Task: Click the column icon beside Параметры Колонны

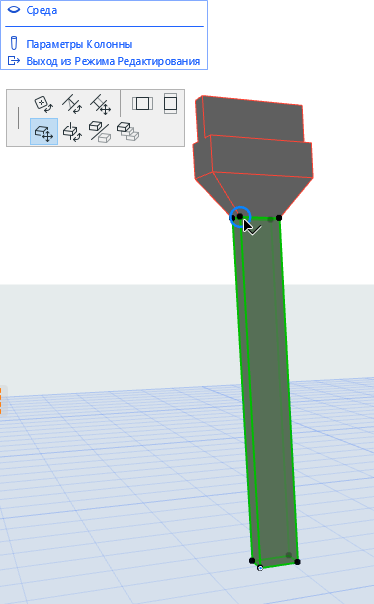Action: tap(14, 43)
